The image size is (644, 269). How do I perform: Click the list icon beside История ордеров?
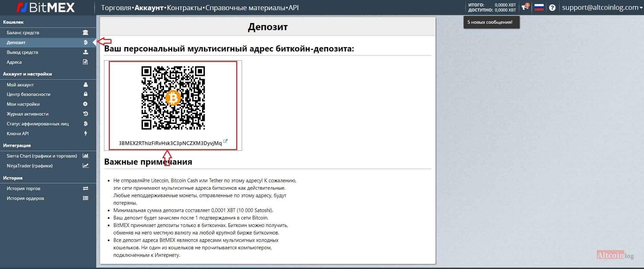[85, 198]
